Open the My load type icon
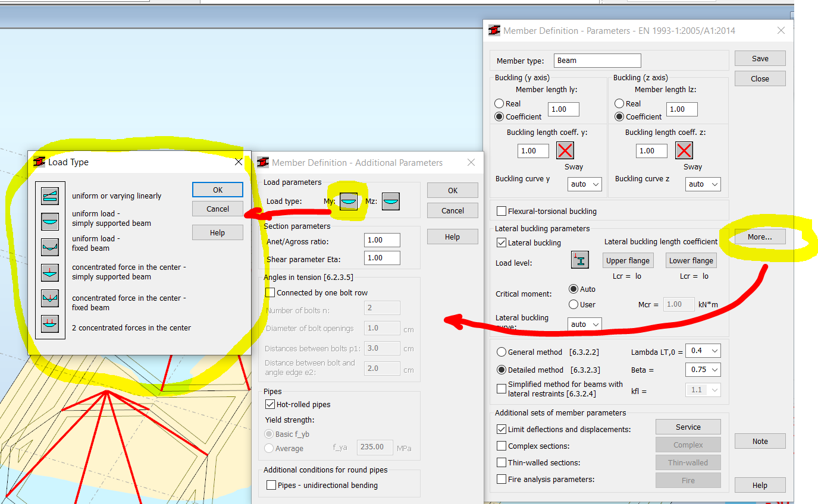The height and width of the screenshot is (504, 818). 348,201
